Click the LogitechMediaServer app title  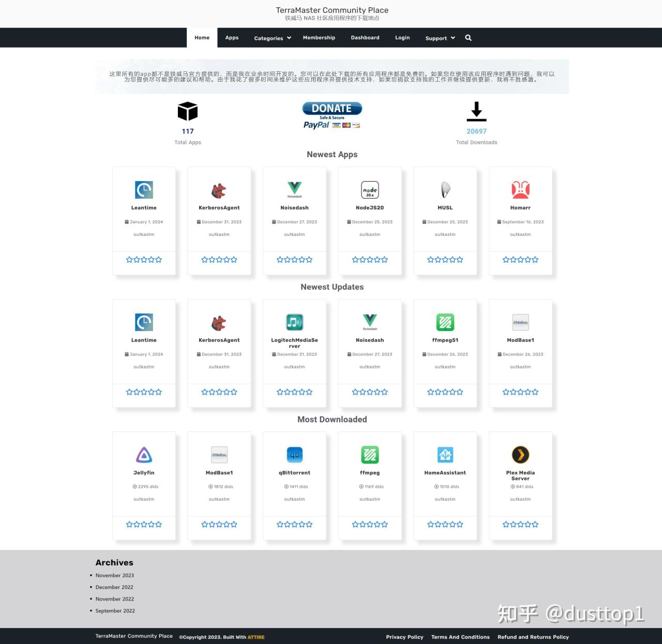coord(295,343)
